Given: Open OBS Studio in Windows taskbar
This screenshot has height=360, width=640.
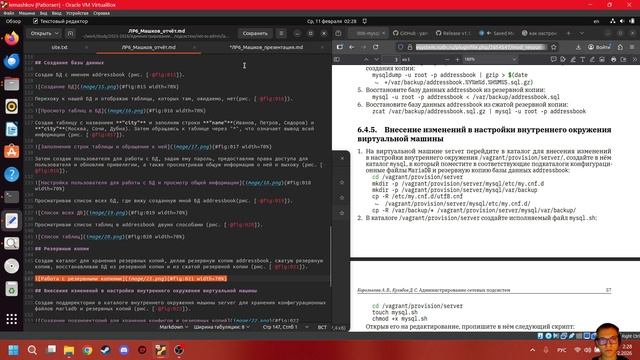Looking at the screenshot, I should click(179, 350).
